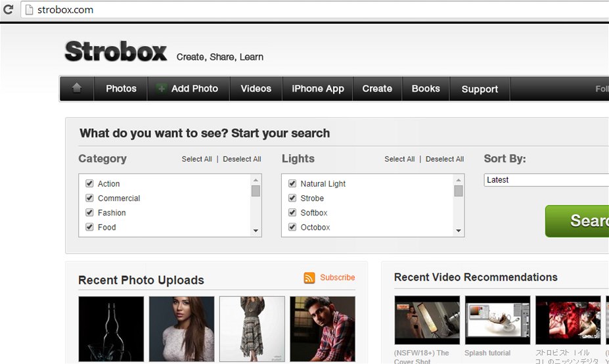Uncheck the Action category checkbox
Viewport: 609px width, 364px height.
[90, 184]
